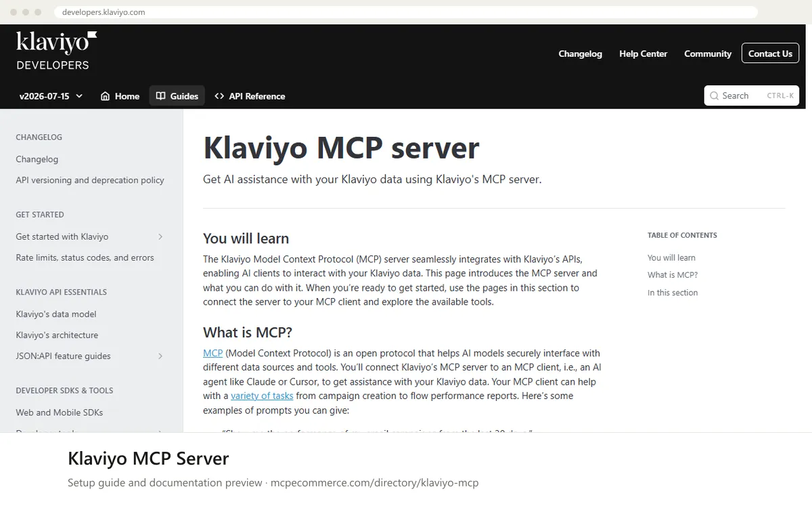Viewport: 812px width, 508px height.
Task: Visit the Community link
Action: 708,54
